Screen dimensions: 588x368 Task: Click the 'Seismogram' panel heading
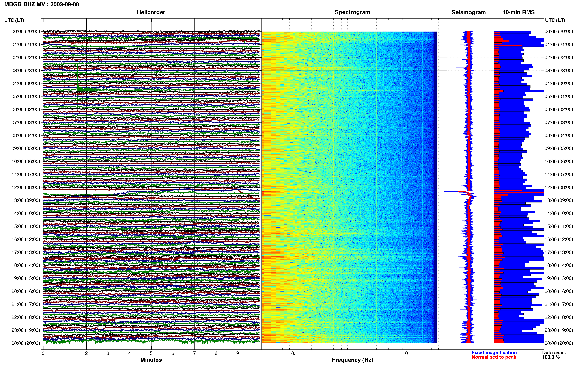click(468, 12)
